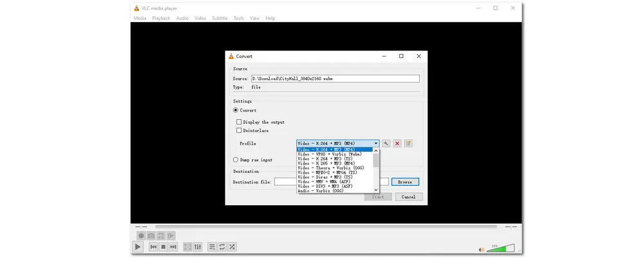Screen dimensions: 644x258
Task: Select the 'Dump raw input' radio button
Action: 236,160
